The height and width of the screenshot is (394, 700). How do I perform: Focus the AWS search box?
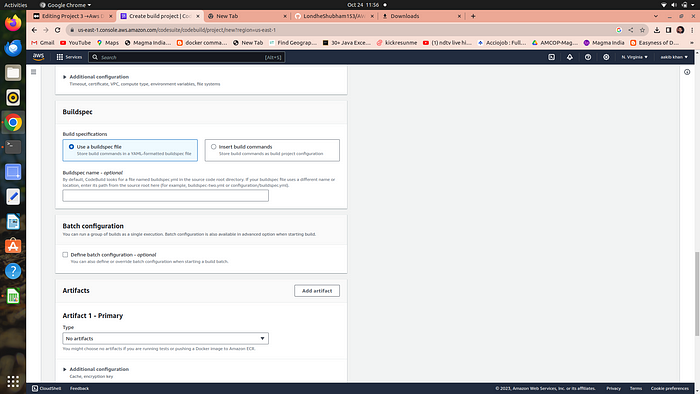pyautogui.click(x=187, y=57)
